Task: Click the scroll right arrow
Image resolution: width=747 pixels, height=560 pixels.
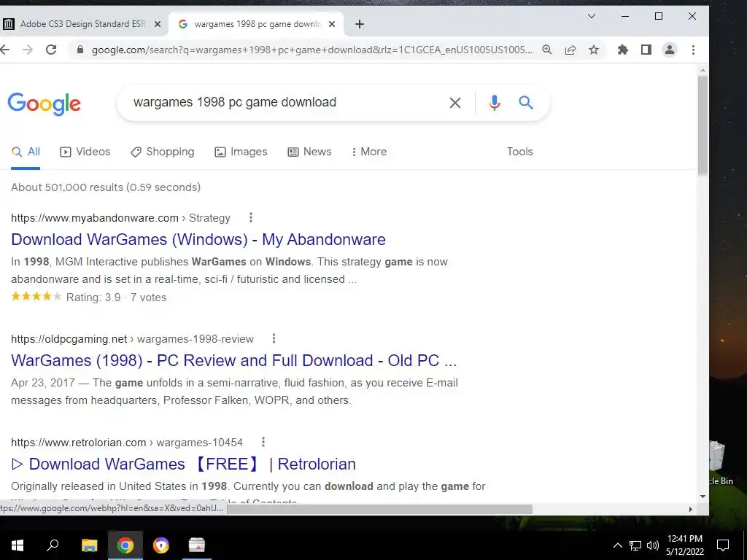Action: click(691, 509)
